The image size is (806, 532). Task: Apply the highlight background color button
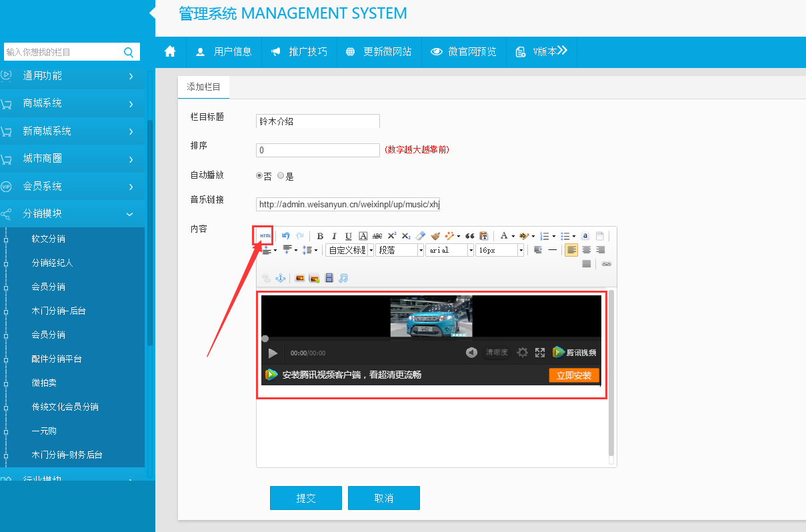[525, 236]
